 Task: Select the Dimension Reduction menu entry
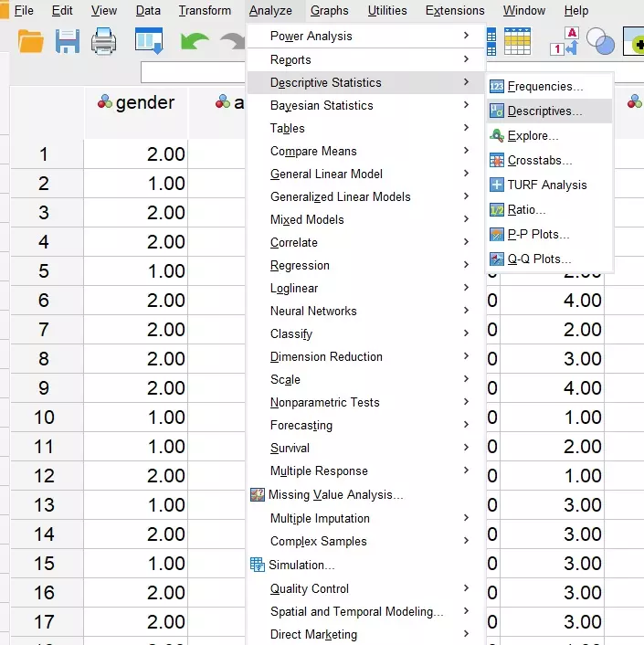(366, 356)
